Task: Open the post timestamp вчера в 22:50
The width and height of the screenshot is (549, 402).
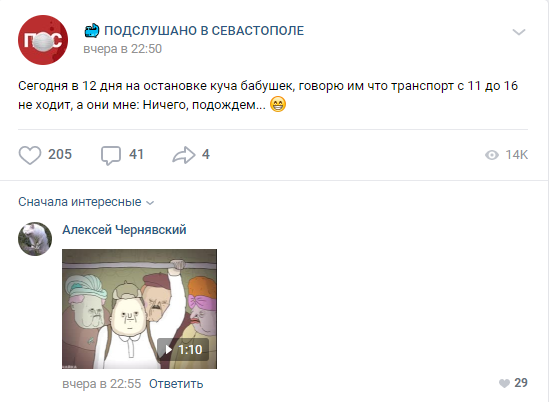Action: click(x=123, y=49)
